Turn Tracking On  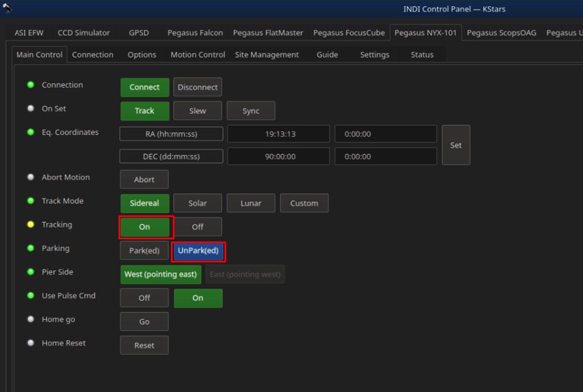click(145, 227)
